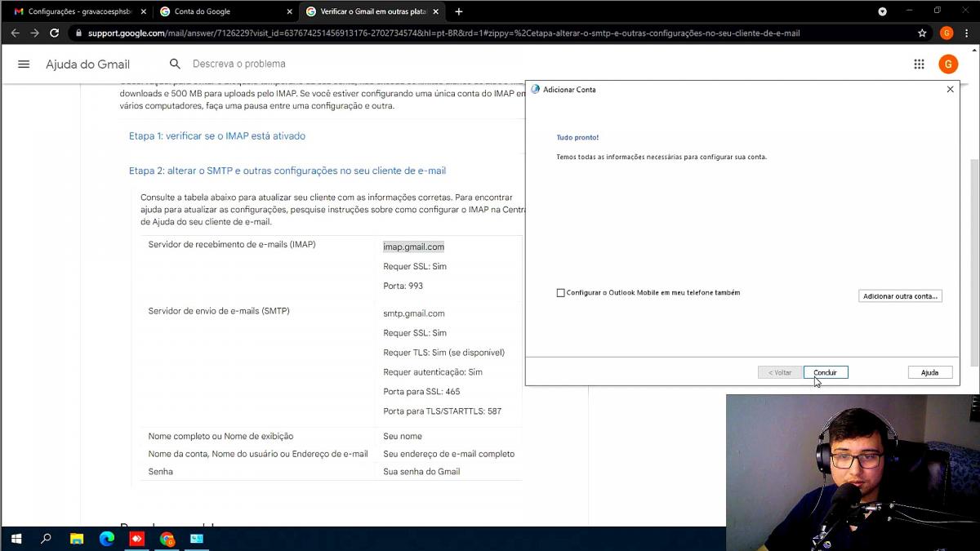This screenshot has width=980, height=551.
Task: Click the Ajuda button in the dialog
Action: (x=930, y=372)
